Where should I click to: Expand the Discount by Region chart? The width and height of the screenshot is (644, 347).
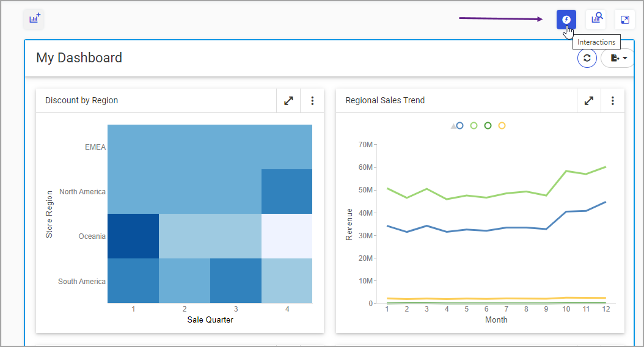tap(288, 101)
